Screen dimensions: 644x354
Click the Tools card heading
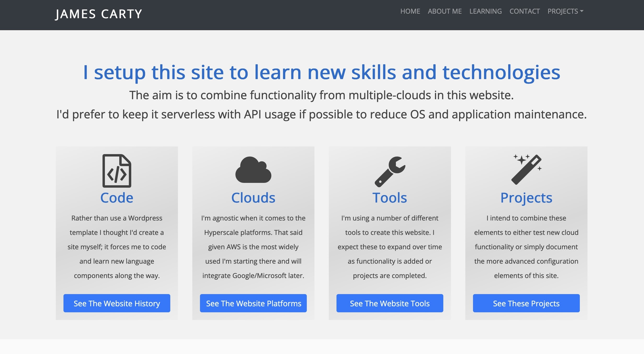click(x=389, y=198)
